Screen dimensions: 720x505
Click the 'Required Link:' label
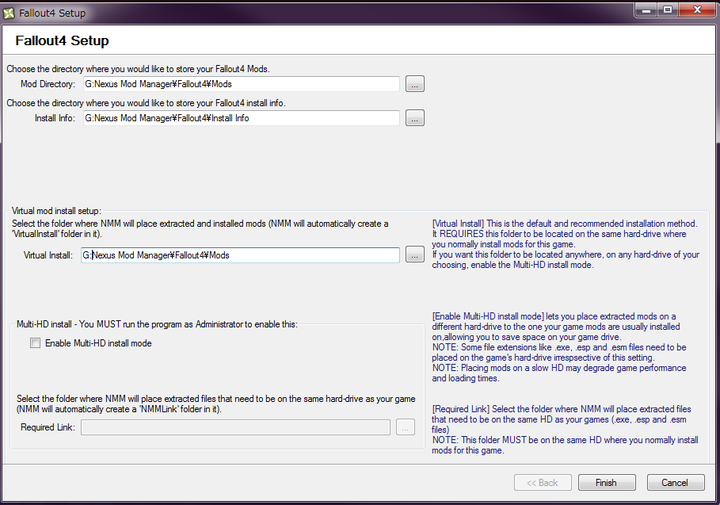tap(48, 427)
